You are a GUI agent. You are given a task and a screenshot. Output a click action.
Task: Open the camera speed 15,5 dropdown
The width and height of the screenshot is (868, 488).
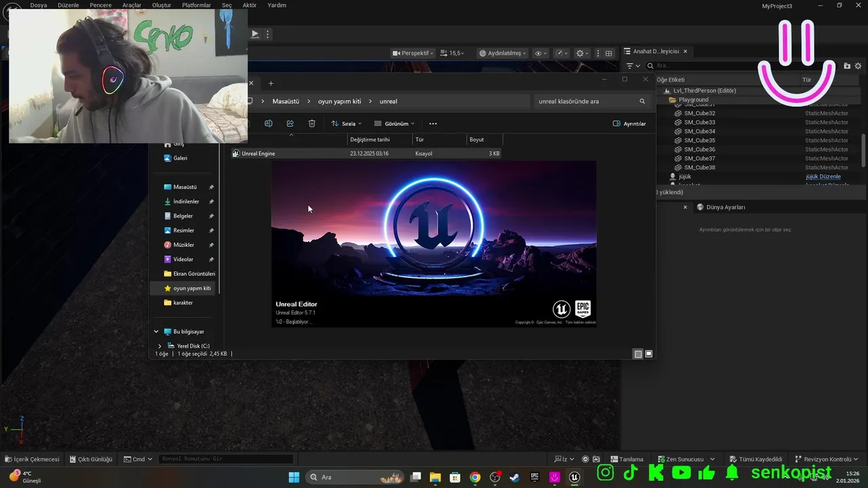[x=452, y=53]
